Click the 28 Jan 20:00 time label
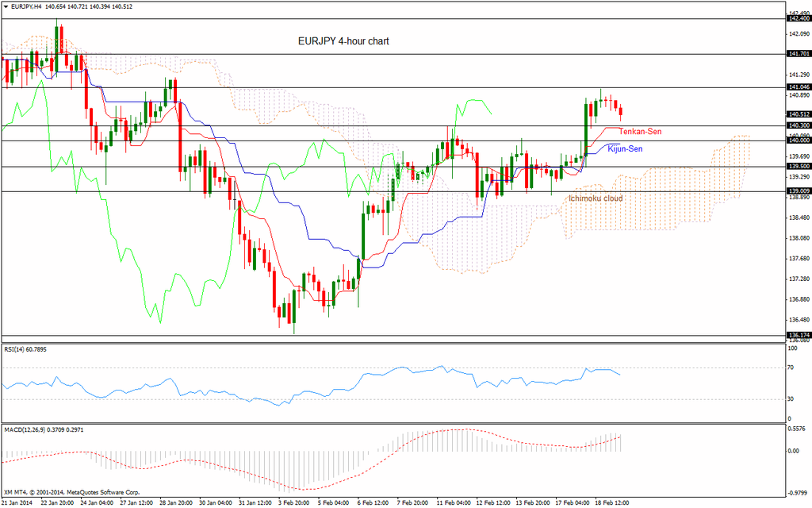This screenshot has width=812, height=508. pos(176,502)
